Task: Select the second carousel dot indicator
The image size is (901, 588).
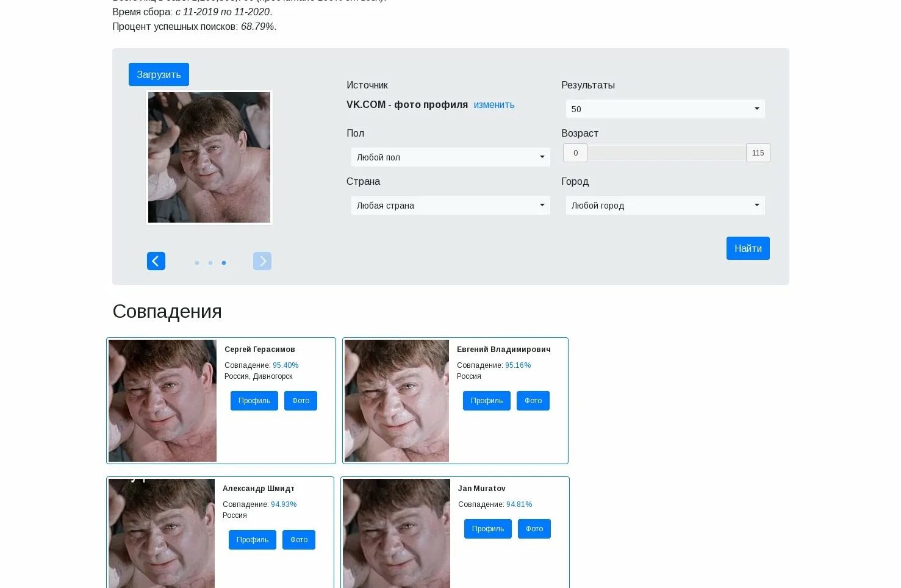Action: [x=210, y=263]
